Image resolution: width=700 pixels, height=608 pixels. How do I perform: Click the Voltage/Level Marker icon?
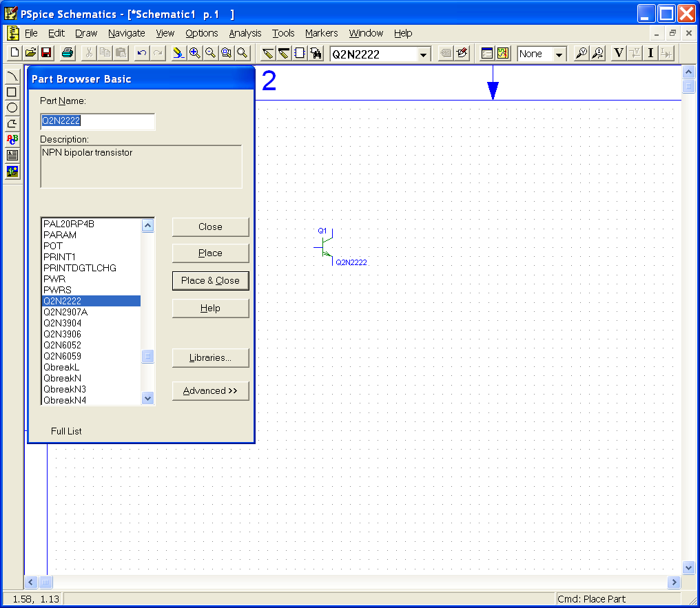(581, 53)
